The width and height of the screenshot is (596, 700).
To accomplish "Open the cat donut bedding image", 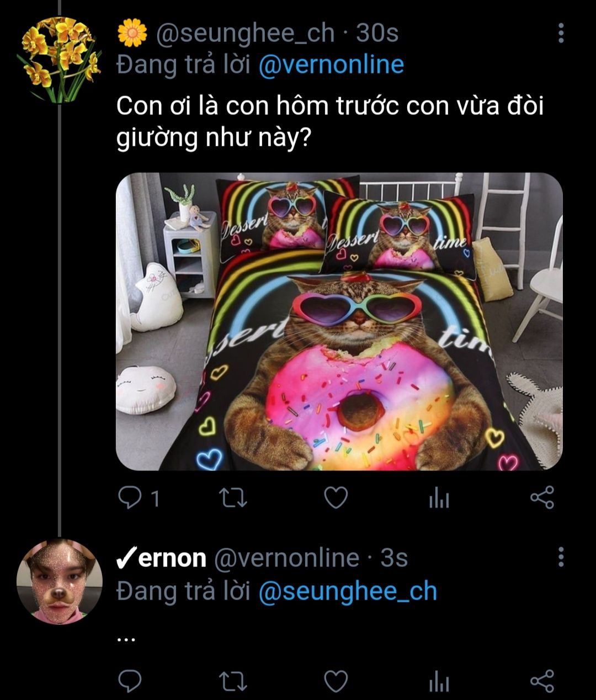I will tap(339, 322).
